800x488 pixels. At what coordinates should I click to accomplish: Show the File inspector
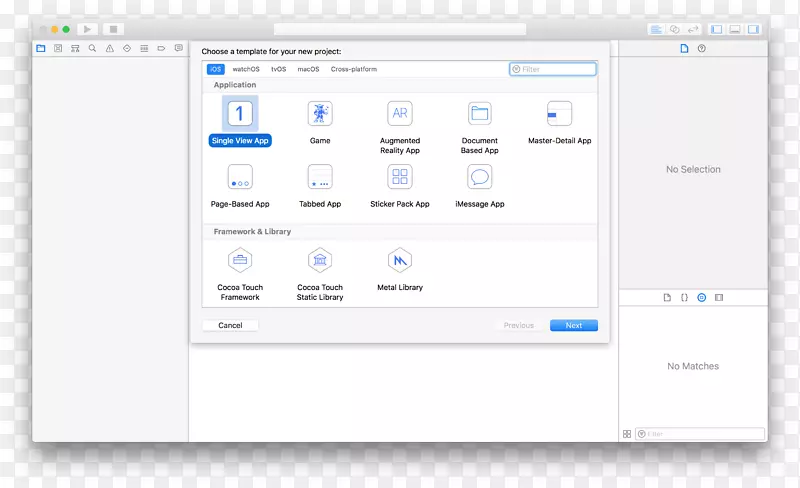[x=684, y=48]
